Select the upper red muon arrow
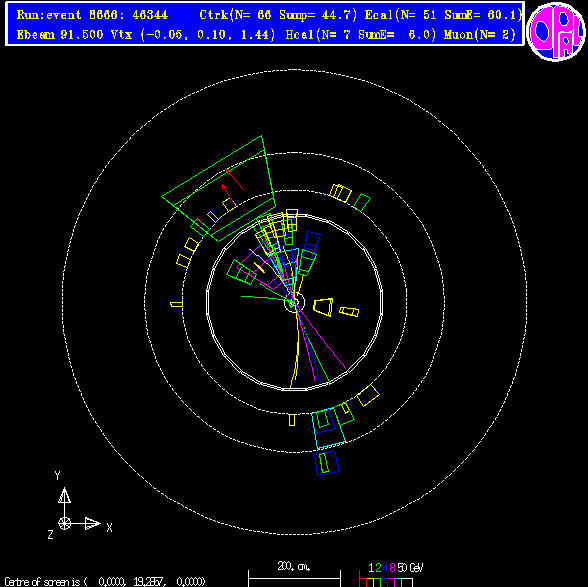This screenshot has height=587, width=588. [235, 180]
